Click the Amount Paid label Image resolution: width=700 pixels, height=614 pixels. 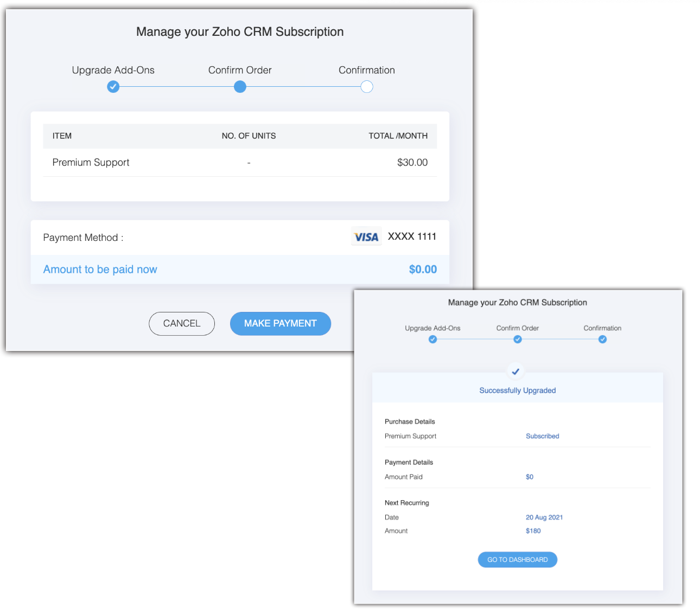coord(403,477)
